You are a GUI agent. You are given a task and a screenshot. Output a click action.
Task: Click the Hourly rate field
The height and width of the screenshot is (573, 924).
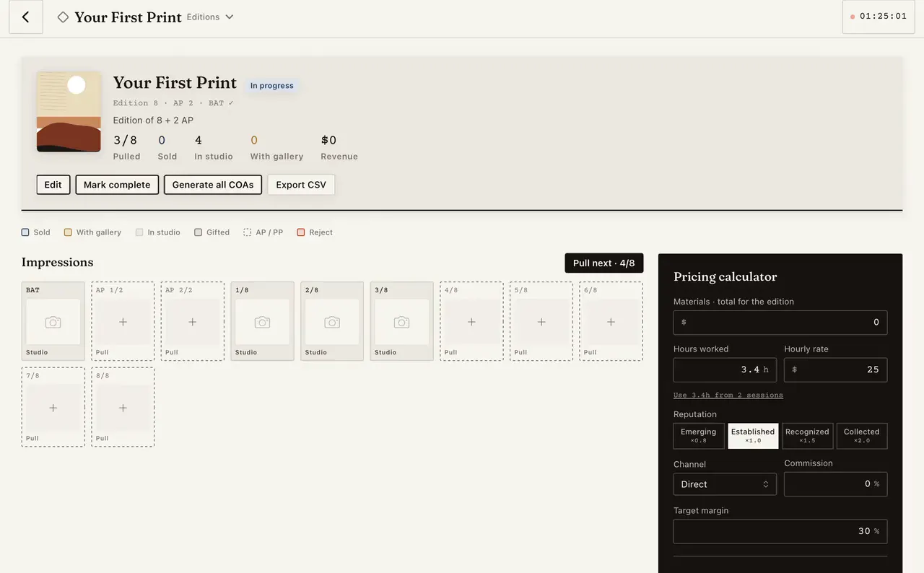pyautogui.click(x=835, y=369)
